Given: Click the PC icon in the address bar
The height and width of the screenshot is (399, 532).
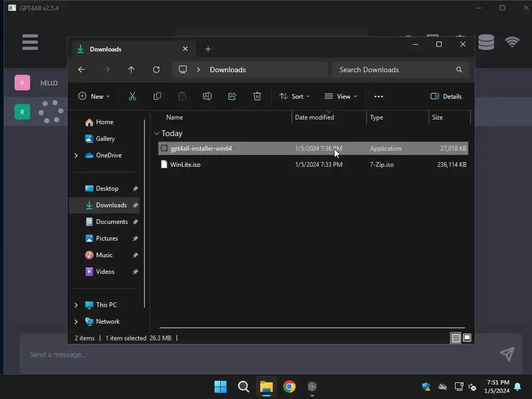Looking at the screenshot, I should 183,70.
